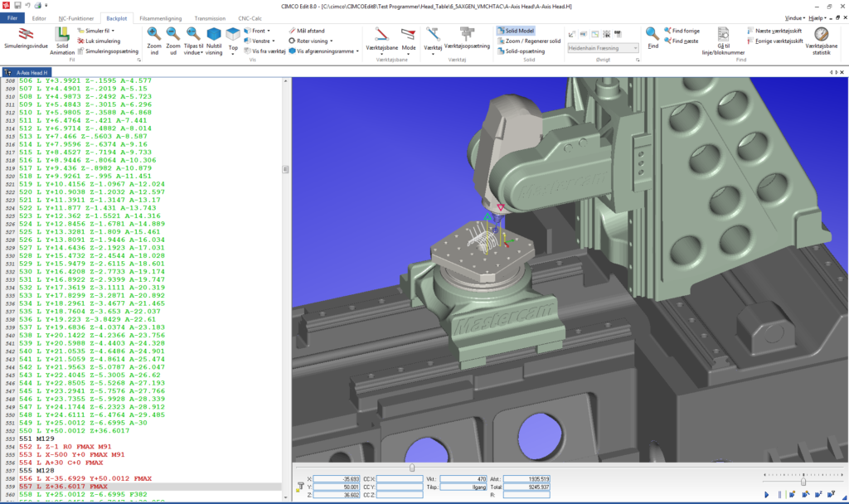Screen dimensions: 849x504
Task: Click code pane vertical scrollbar thumb
Action: [285, 169]
